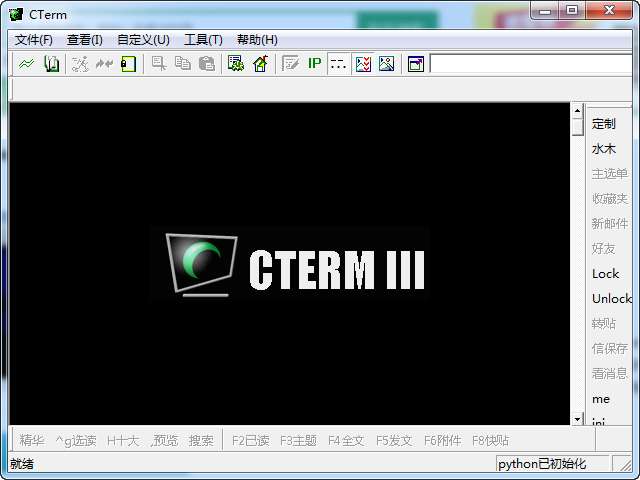
Task: Click 信保存 in the side panel
Action: (x=609, y=348)
